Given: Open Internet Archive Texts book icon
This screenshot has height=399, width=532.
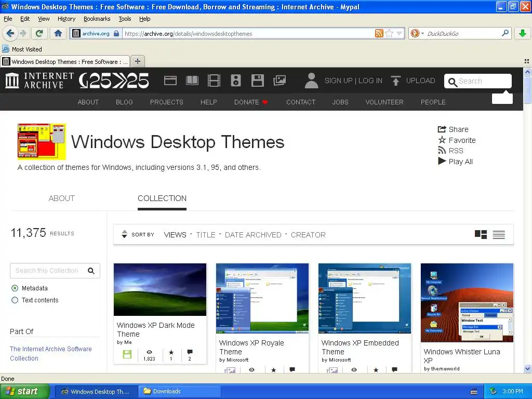Looking at the screenshot, I should coord(192,81).
